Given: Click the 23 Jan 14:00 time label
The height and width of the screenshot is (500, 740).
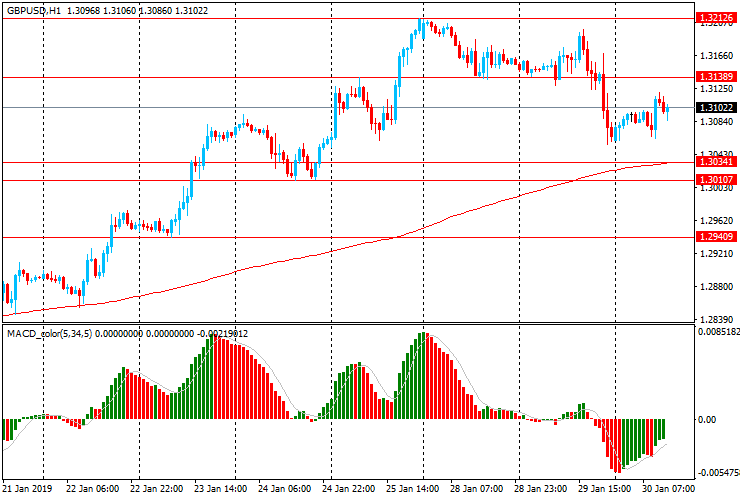Looking at the screenshot, I should 222,490.
